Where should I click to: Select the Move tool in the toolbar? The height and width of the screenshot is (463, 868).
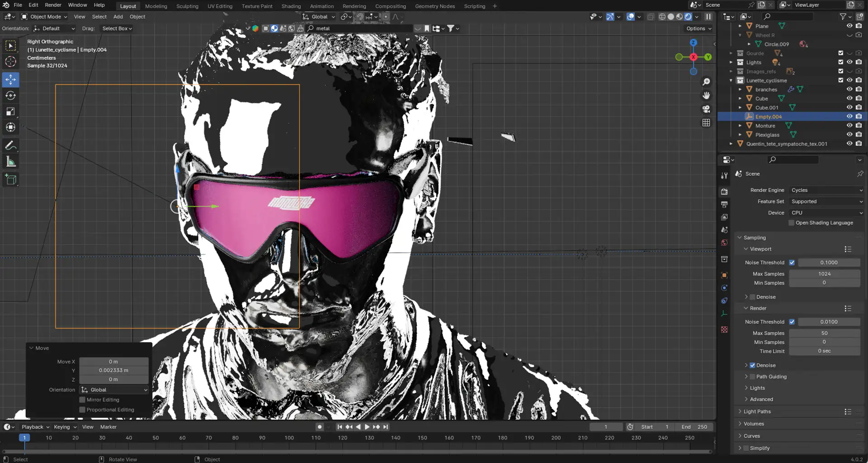click(x=11, y=80)
